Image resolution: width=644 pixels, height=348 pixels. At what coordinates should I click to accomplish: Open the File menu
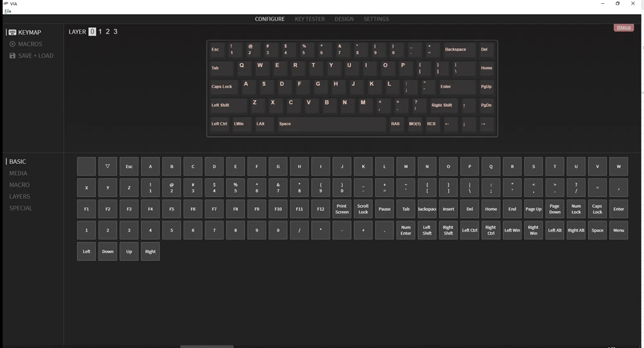click(8, 11)
